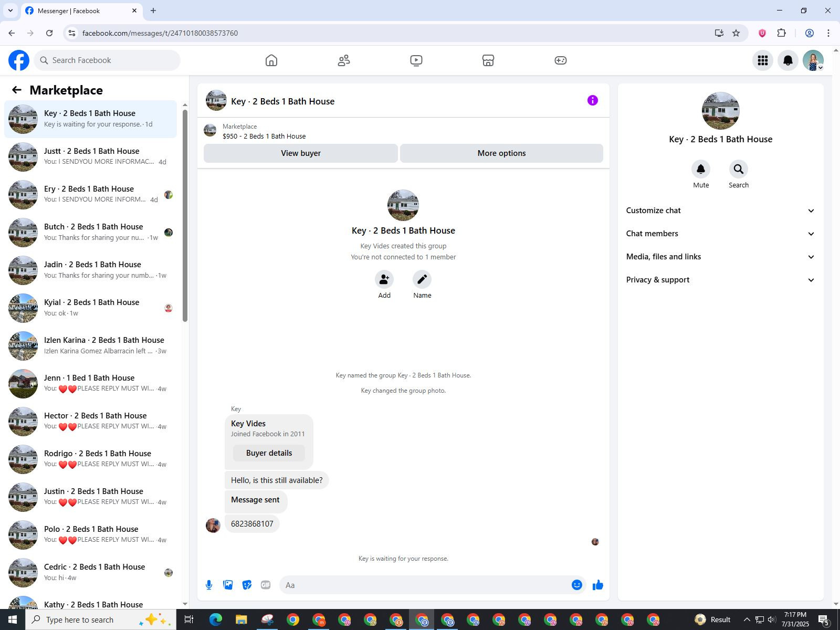Open Kyial · 2 Beds 1 Bath House chat

(x=90, y=308)
